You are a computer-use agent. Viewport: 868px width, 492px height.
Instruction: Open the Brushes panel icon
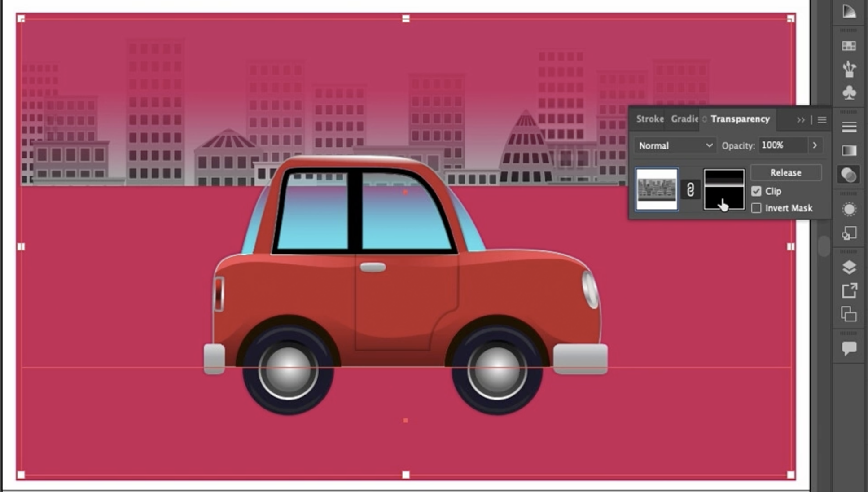coord(848,69)
